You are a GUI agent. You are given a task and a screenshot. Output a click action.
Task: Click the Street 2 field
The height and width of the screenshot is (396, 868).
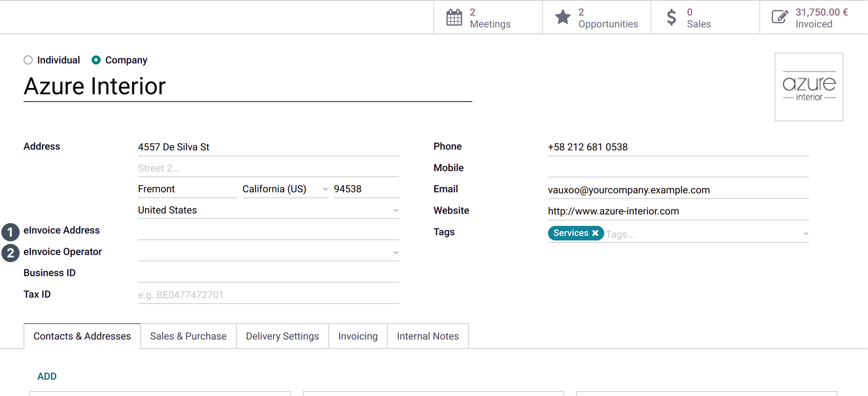(269, 168)
